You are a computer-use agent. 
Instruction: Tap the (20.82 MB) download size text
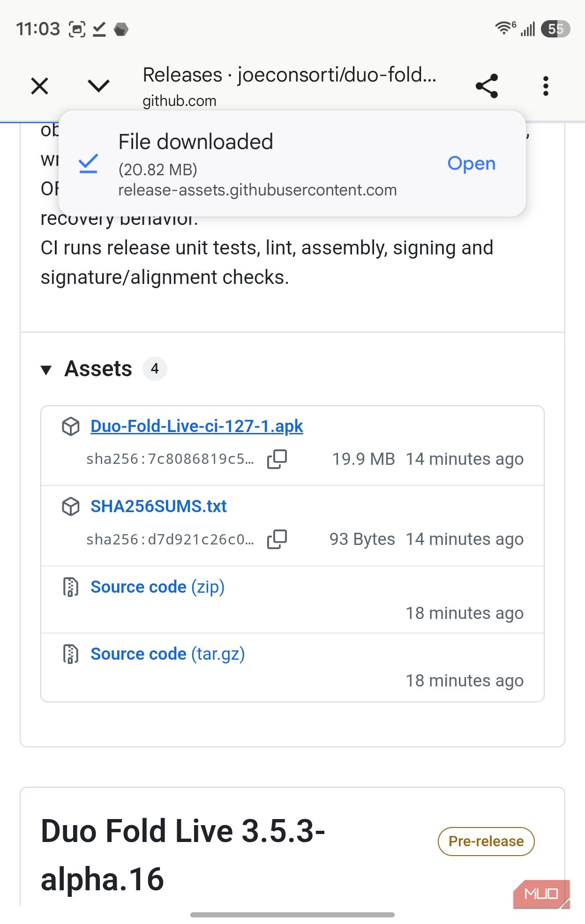tap(158, 170)
